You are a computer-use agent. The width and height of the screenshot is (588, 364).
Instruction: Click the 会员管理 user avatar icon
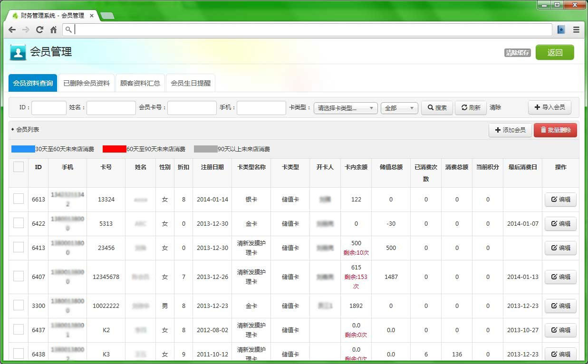click(18, 52)
